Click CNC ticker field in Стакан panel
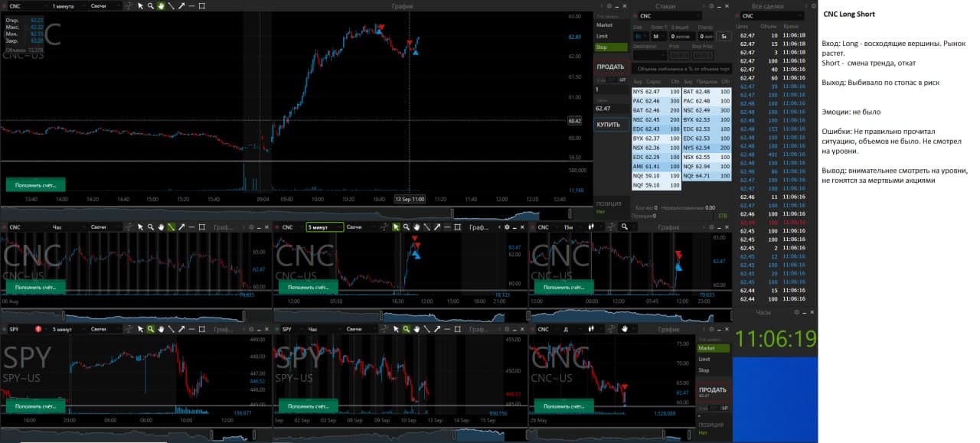980x443 pixels. pos(670,15)
